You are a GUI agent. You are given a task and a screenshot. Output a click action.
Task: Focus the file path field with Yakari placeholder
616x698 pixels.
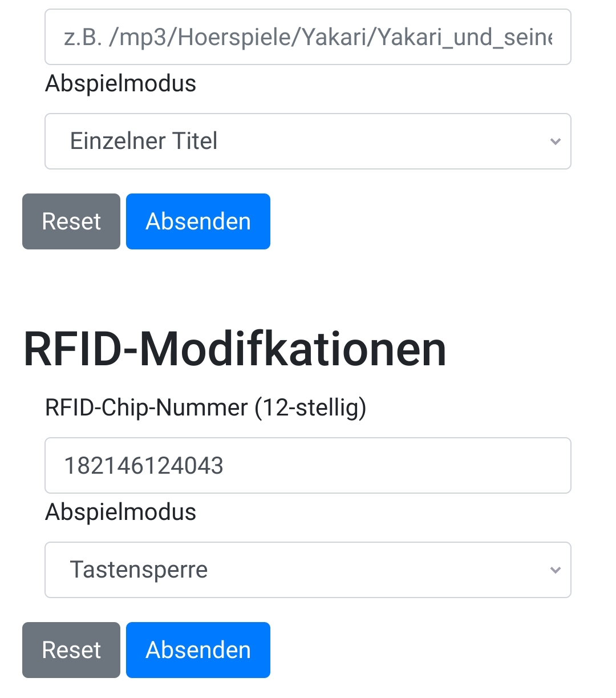pos(308,37)
